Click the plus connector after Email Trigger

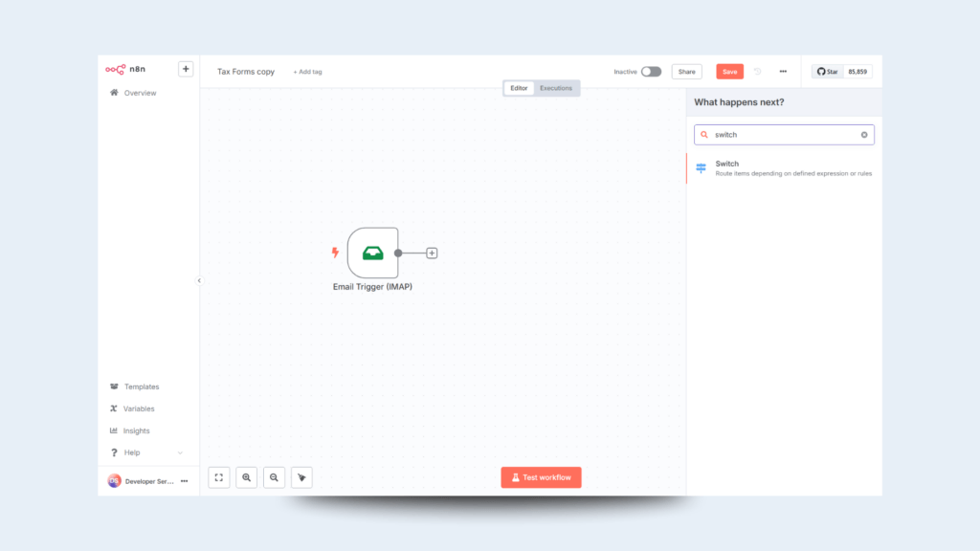432,253
